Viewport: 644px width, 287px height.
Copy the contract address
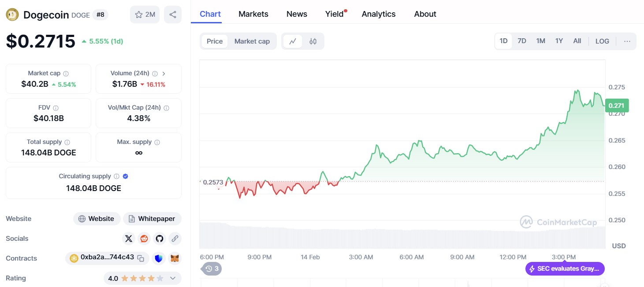tap(141, 258)
